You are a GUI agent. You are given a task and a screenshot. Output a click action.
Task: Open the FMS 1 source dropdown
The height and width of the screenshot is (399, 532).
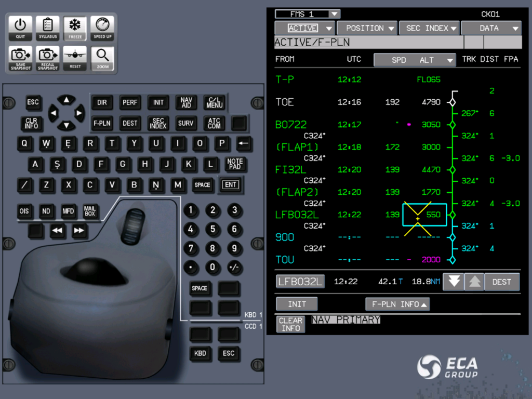click(307, 14)
